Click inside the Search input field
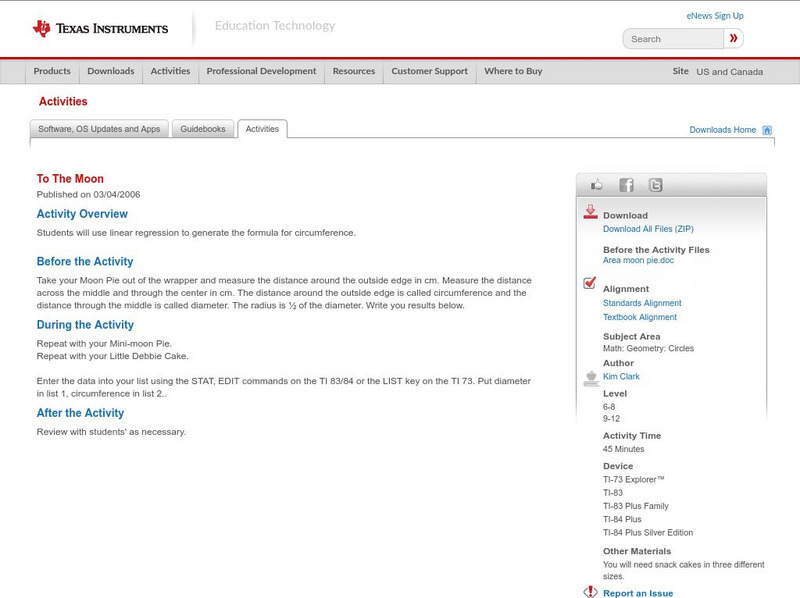This screenshot has width=800, height=598. [x=675, y=38]
